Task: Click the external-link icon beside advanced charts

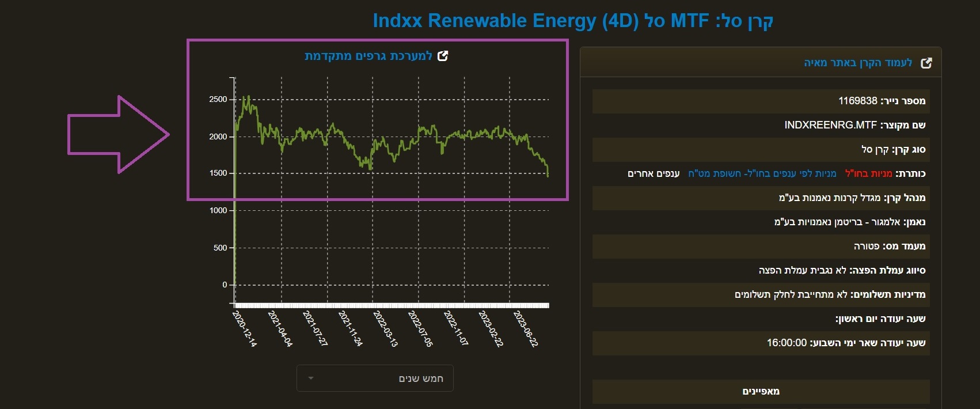Action: (443, 56)
